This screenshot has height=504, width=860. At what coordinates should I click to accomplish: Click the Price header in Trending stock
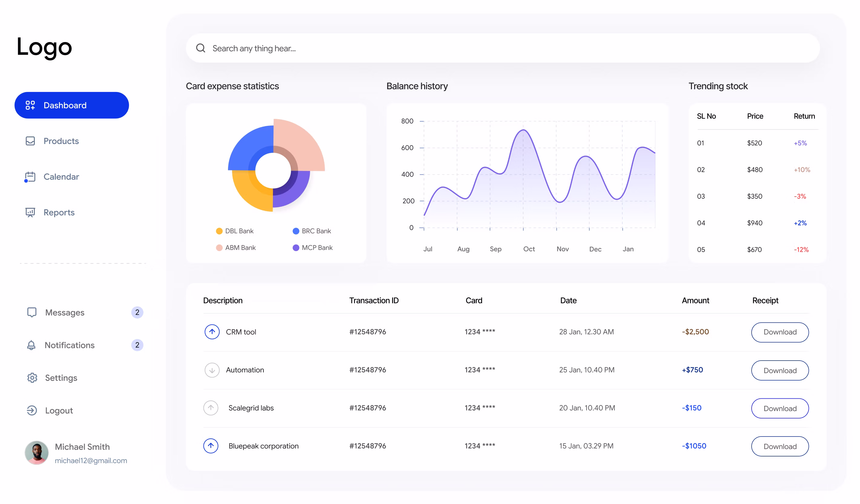pyautogui.click(x=755, y=116)
